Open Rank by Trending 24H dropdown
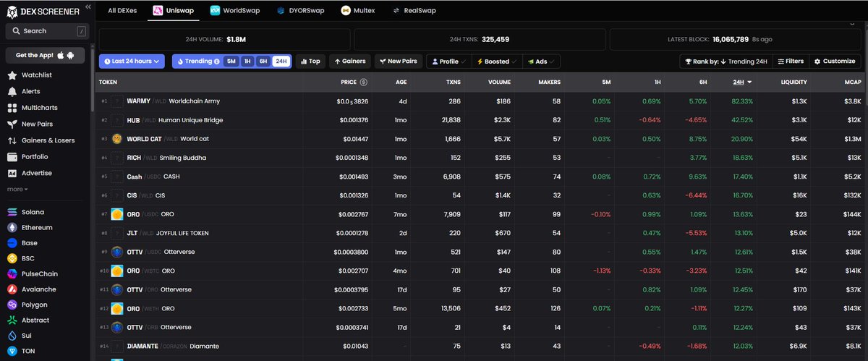The image size is (868, 361). (x=726, y=61)
